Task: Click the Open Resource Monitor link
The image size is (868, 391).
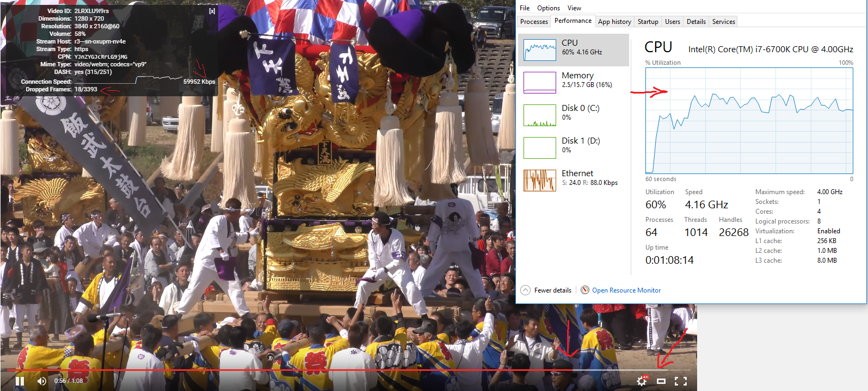Action: click(626, 290)
